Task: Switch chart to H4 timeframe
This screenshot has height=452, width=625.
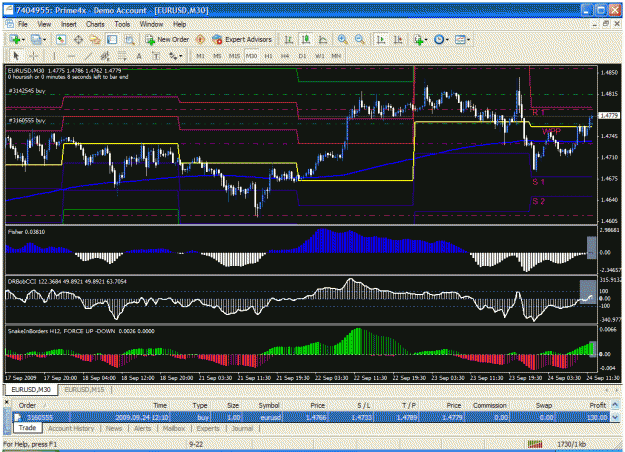Action: point(285,56)
